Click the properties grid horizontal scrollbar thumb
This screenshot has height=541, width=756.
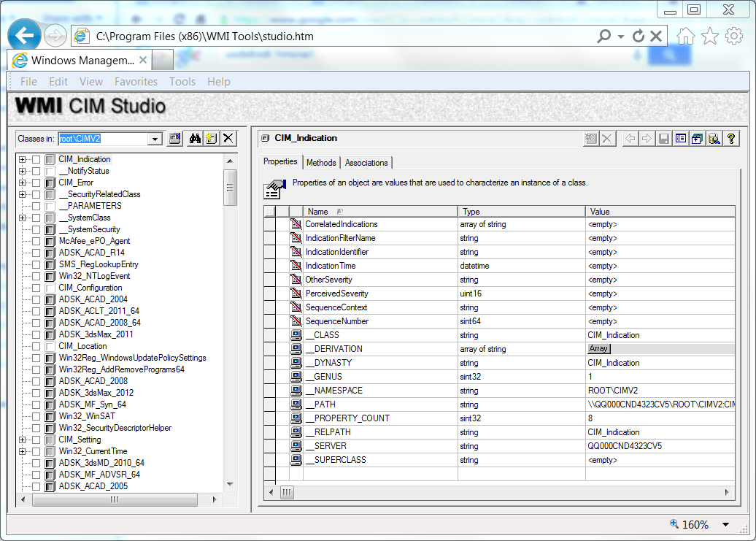tap(287, 492)
